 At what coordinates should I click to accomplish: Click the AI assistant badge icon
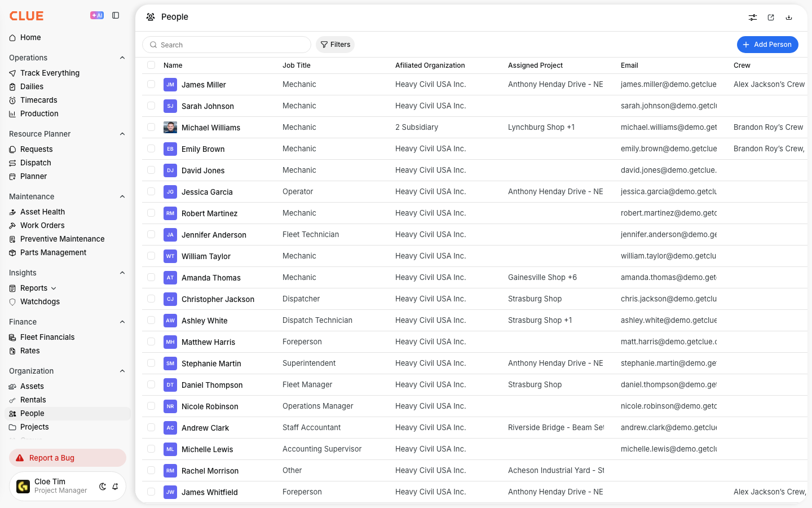[97, 16]
